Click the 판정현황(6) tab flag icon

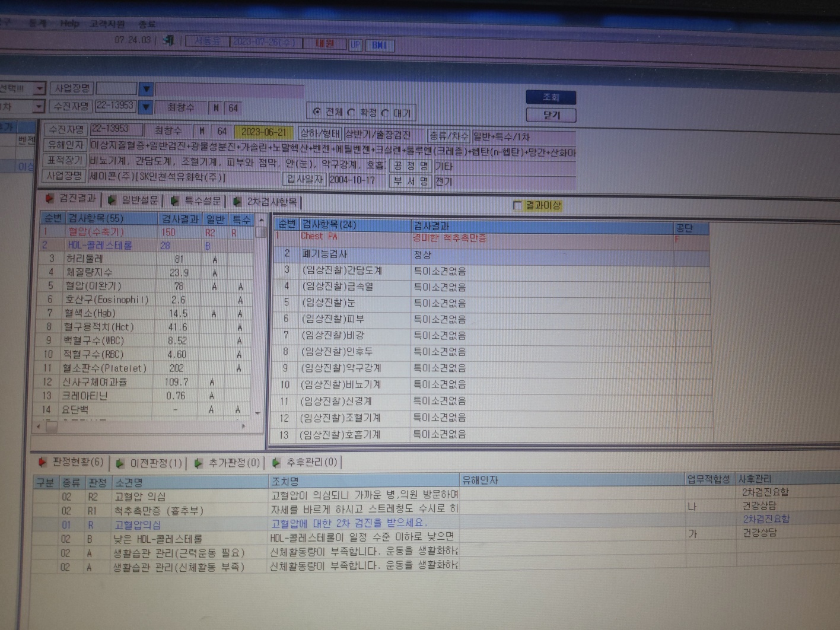point(43,462)
